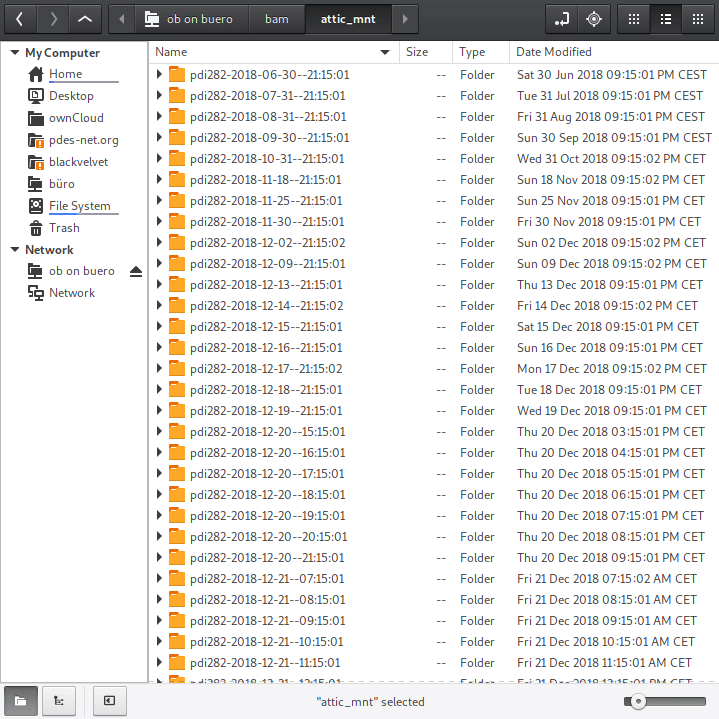
Task: Select folder icon of pdi282-2018-11-25--21:15:01
Action: 177,200
